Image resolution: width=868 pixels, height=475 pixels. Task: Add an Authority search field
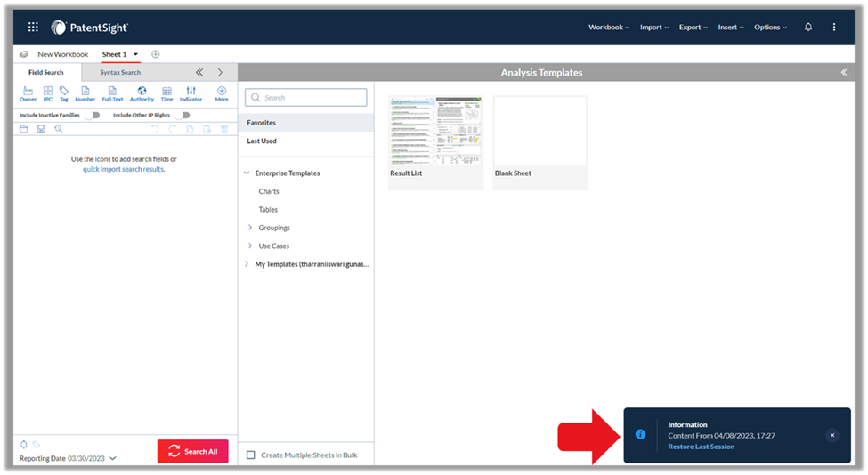click(x=142, y=93)
